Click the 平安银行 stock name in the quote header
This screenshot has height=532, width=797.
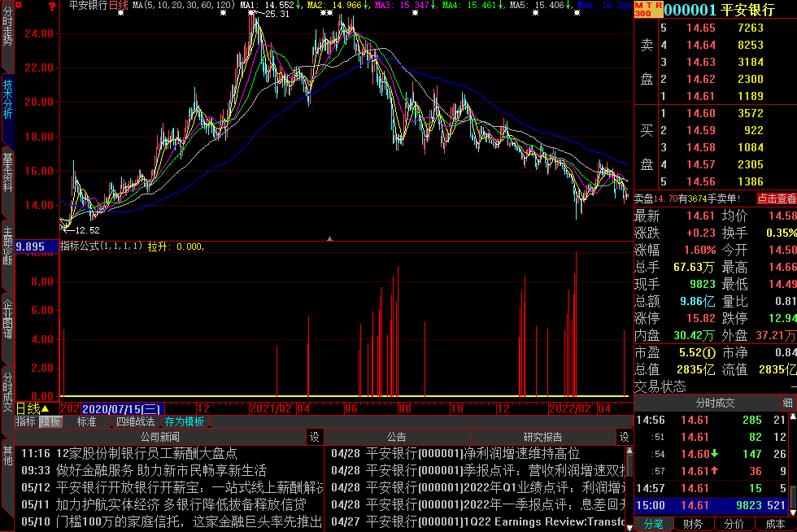pyautogui.click(x=747, y=10)
